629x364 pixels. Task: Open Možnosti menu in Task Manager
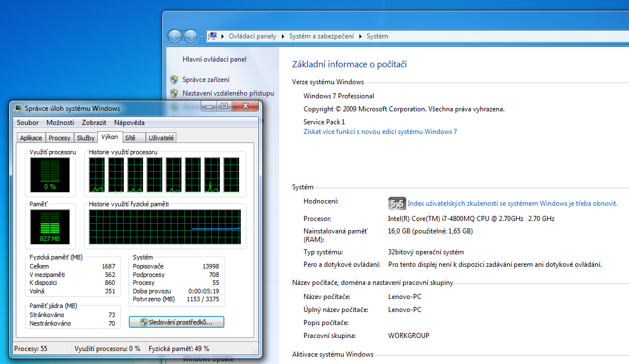click(x=60, y=123)
